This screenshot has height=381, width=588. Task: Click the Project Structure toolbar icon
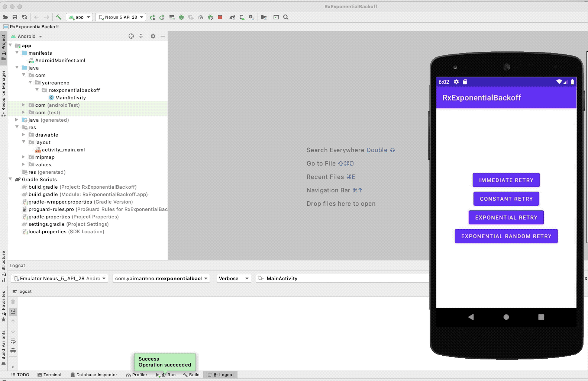pyautogui.click(x=264, y=17)
